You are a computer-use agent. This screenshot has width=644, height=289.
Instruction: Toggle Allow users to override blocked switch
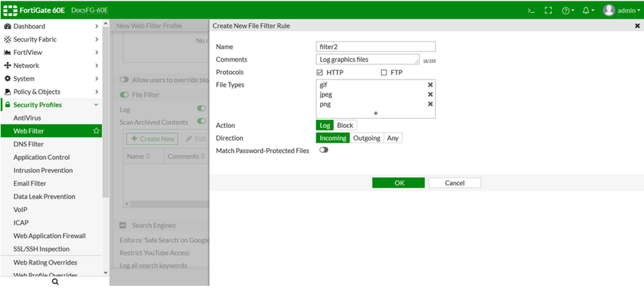(x=124, y=80)
